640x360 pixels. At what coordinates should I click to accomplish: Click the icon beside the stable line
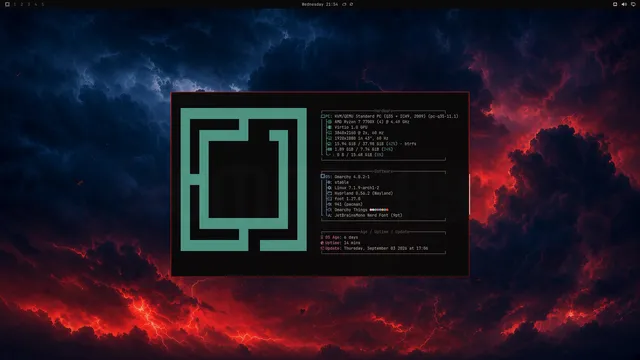click(x=329, y=182)
